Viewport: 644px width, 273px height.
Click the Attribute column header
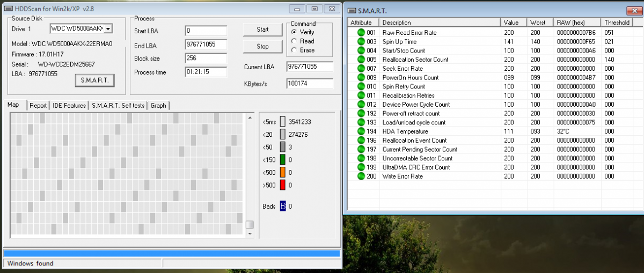(x=364, y=23)
